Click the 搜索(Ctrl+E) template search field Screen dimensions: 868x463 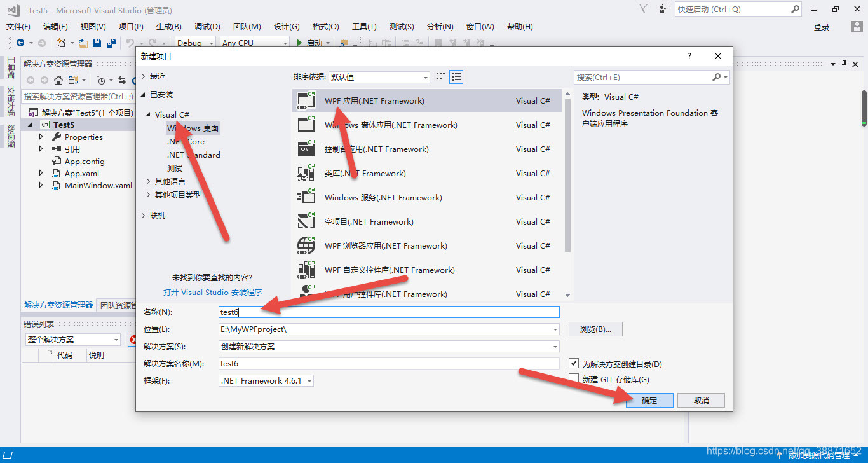click(x=643, y=77)
